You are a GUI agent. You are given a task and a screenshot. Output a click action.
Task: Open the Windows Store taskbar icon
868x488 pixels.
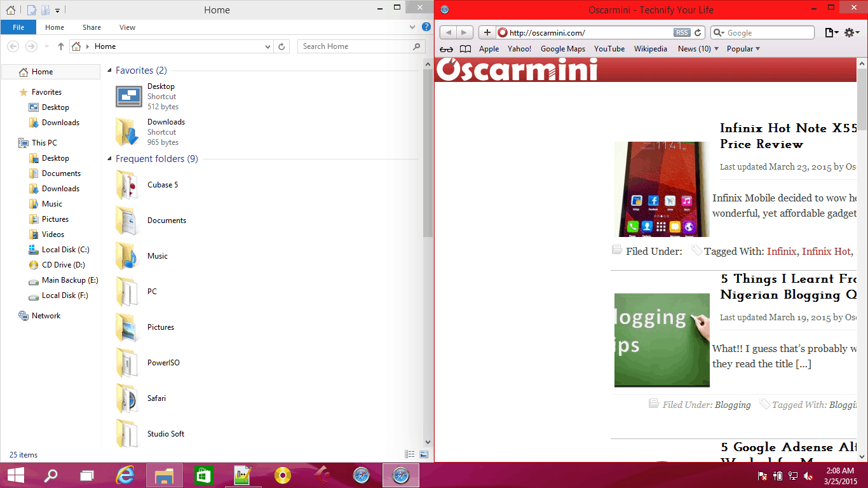pyautogui.click(x=203, y=475)
